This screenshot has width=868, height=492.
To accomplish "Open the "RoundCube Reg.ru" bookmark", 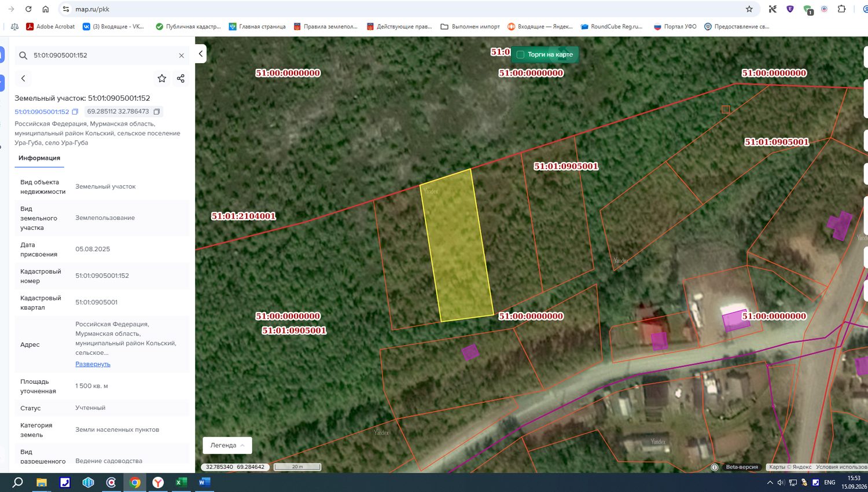I will click(612, 27).
